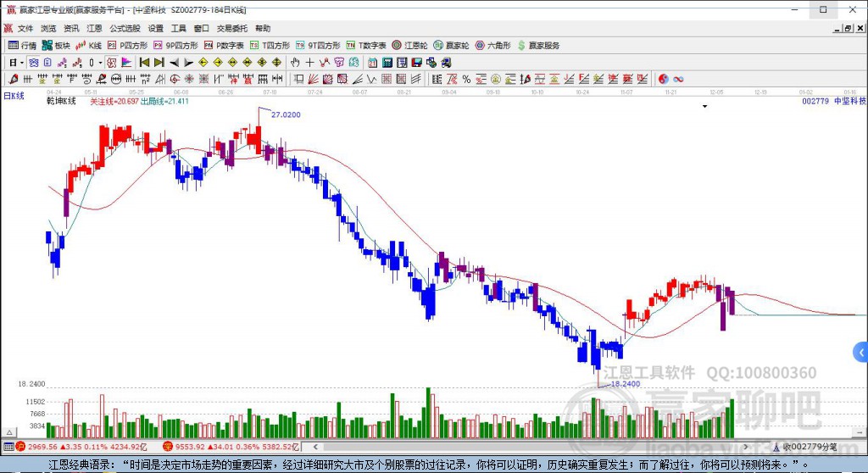The image size is (868, 473).
Task: Click the zigzag wave line icon
Action: point(371,79)
